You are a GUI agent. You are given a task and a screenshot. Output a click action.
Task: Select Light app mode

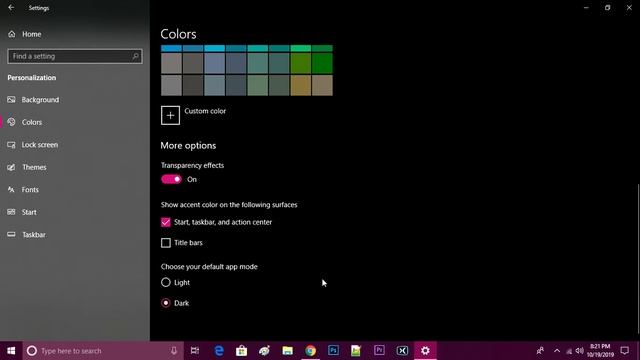tap(166, 282)
